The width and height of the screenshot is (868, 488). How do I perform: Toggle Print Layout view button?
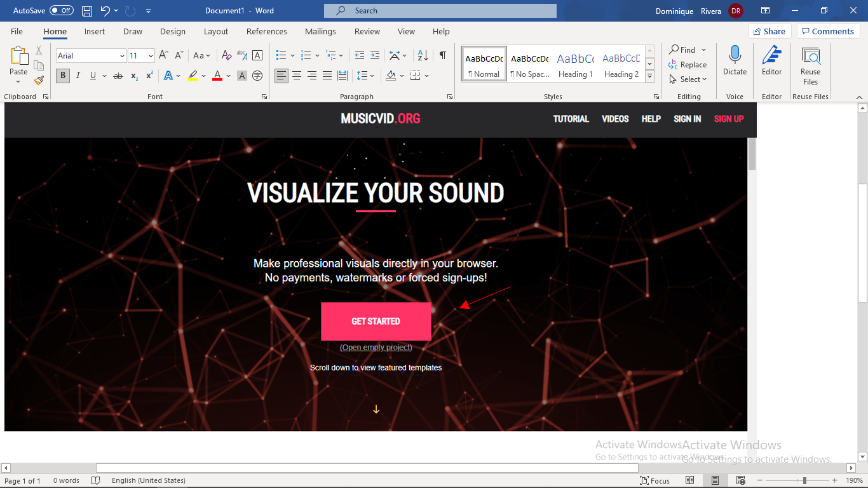tap(715, 480)
